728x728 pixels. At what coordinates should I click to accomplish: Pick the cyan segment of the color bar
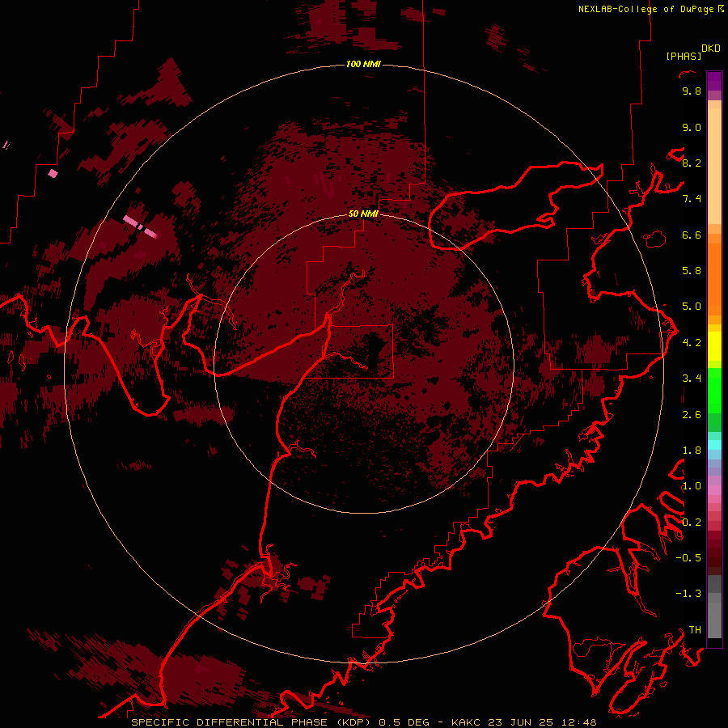click(x=714, y=445)
